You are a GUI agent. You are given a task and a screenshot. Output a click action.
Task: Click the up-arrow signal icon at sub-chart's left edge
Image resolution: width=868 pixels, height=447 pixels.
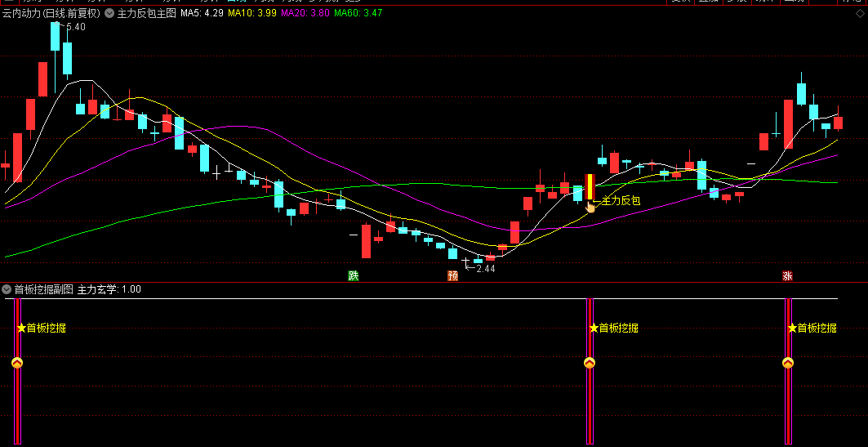17,364
